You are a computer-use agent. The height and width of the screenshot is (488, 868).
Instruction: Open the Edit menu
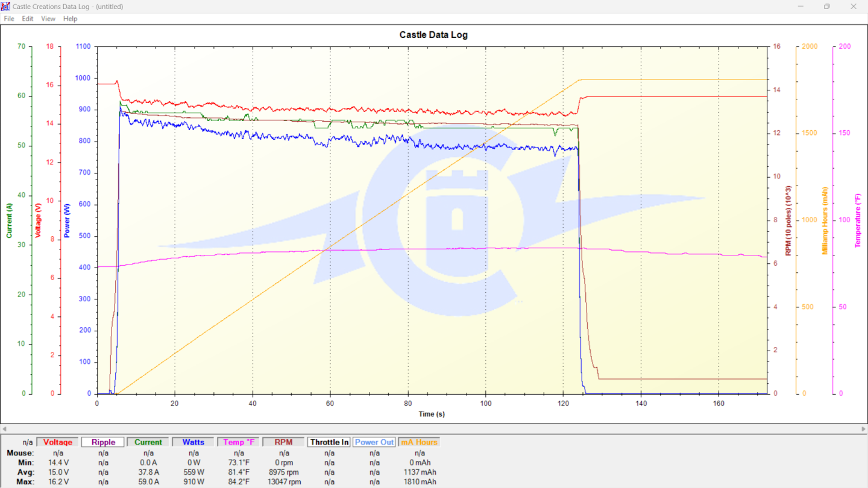point(28,19)
